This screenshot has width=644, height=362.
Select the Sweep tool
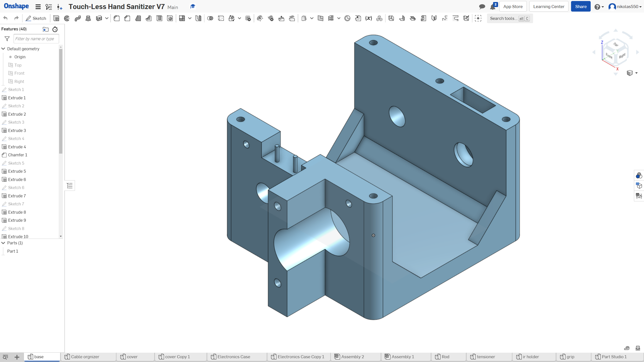click(x=77, y=18)
